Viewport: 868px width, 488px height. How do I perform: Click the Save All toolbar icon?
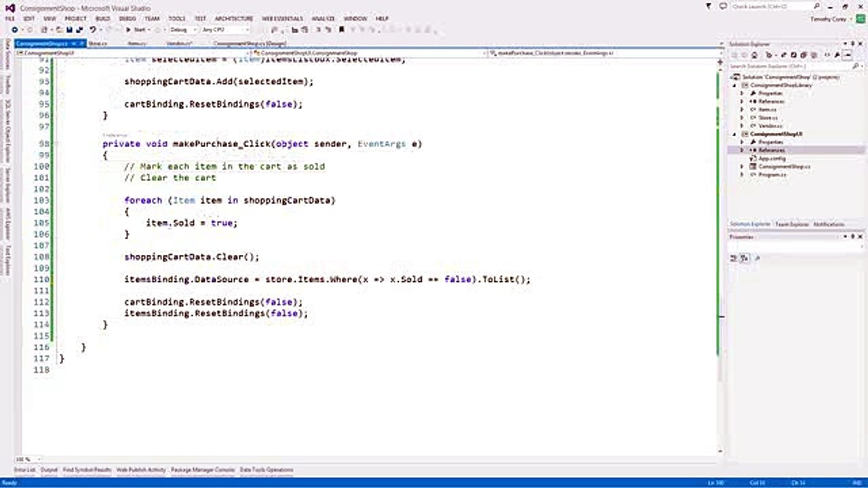[x=79, y=30]
